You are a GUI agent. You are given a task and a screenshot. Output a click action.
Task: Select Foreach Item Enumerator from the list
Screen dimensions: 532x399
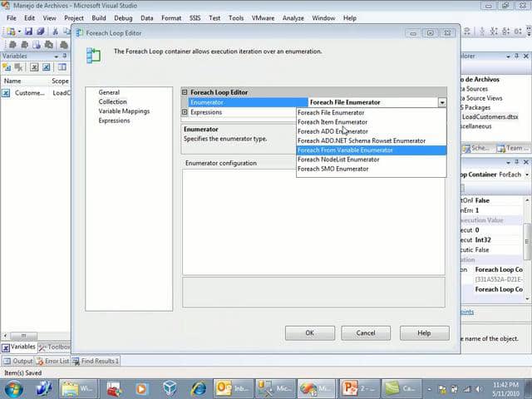[x=372, y=122]
